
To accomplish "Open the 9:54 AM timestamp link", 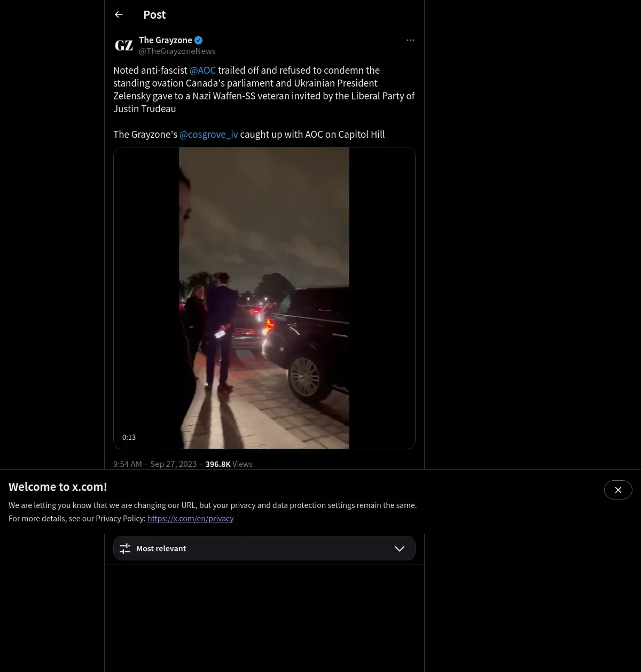I will click(x=155, y=464).
